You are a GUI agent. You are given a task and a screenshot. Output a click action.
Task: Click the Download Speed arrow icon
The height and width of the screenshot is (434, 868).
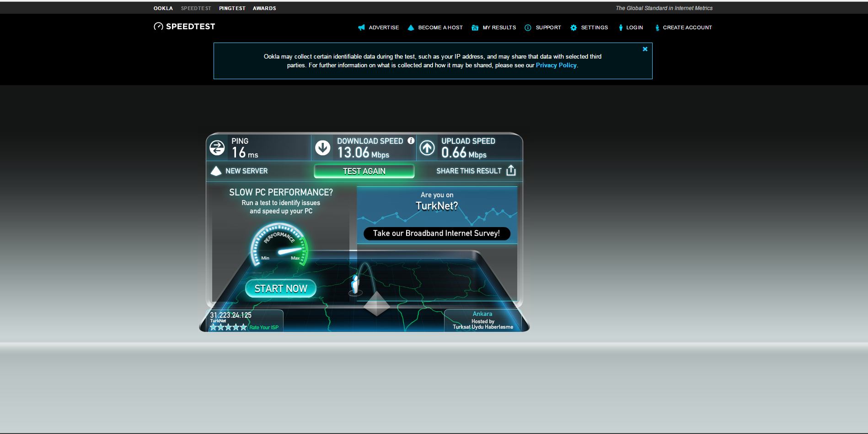point(323,147)
